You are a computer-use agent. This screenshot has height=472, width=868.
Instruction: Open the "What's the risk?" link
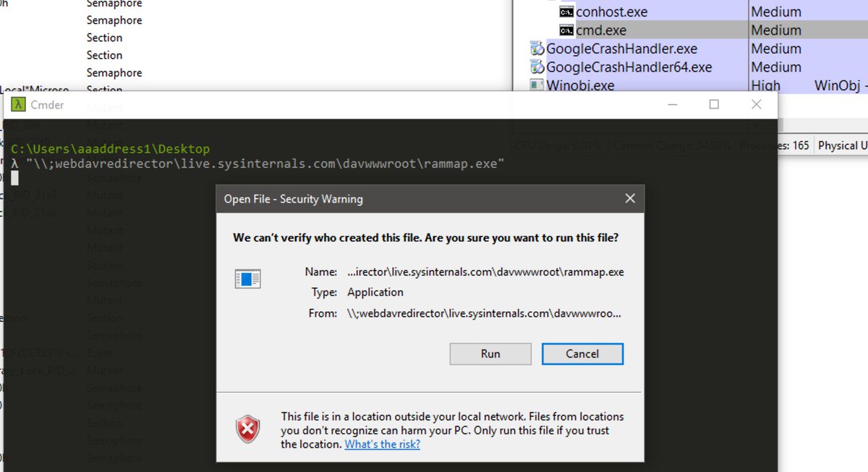point(382,444)
